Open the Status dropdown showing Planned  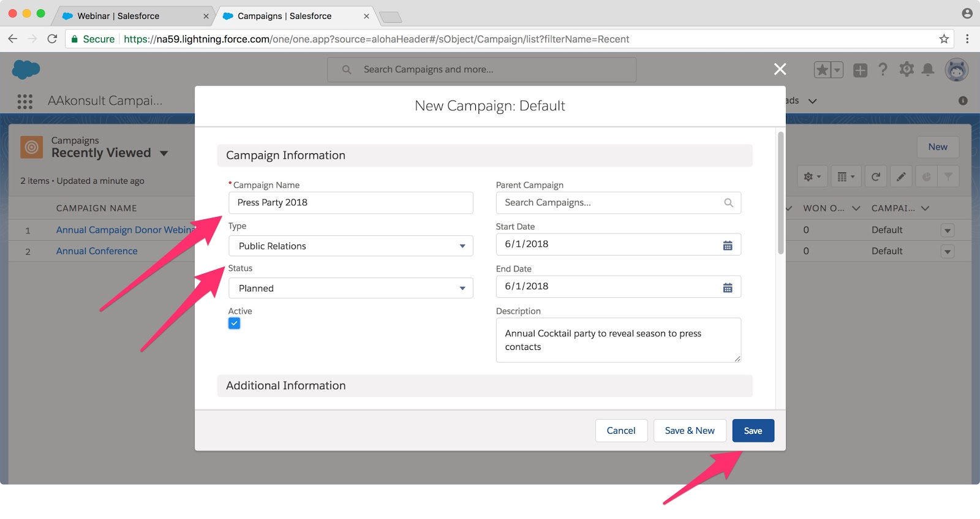(x=350, y=288)
